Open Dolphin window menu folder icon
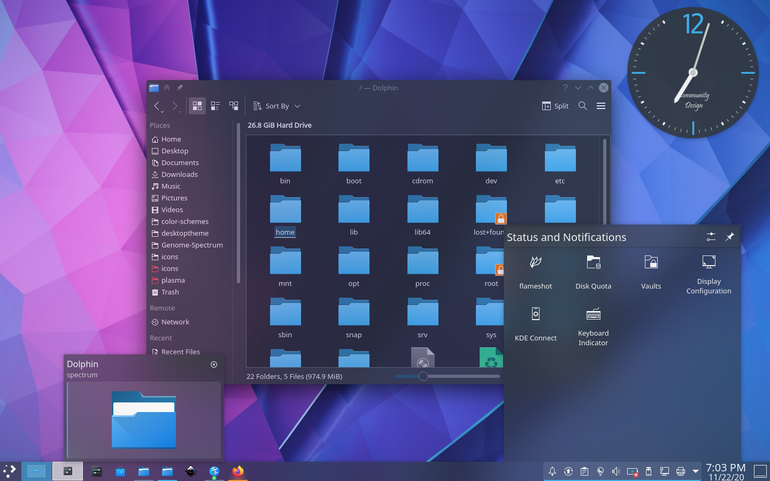 [x=154, y=87]
